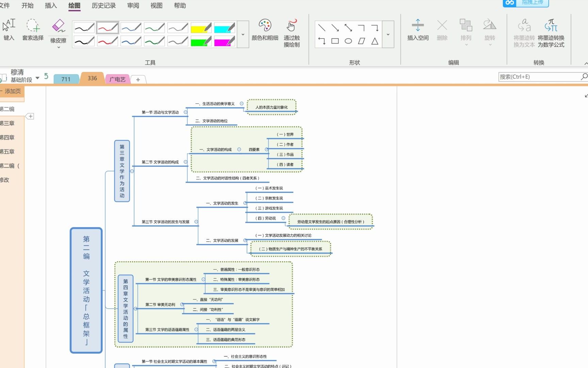Add a new section tab
Image resolution: width=588 pixels, height=368 pixels.
[x=138, y=79]
